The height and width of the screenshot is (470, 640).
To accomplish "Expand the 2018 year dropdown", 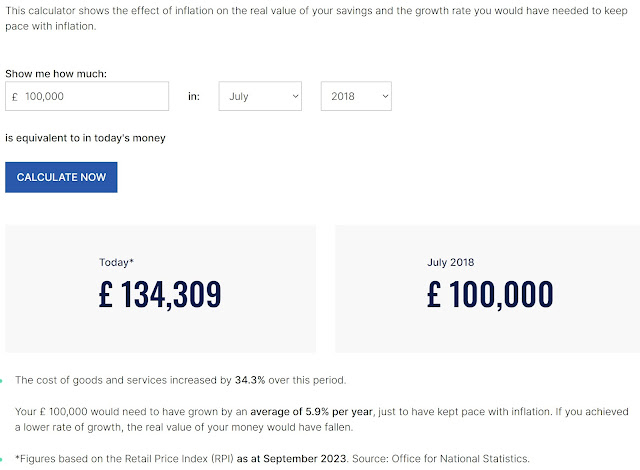I will point(355,96).
